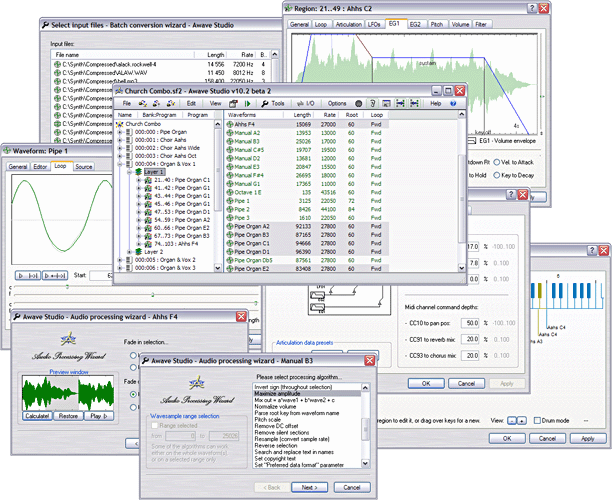The height and width of the screenshot is (500, 612).
Task: Click the Ahhs F4 waveform icon
Action: [230, 124]
